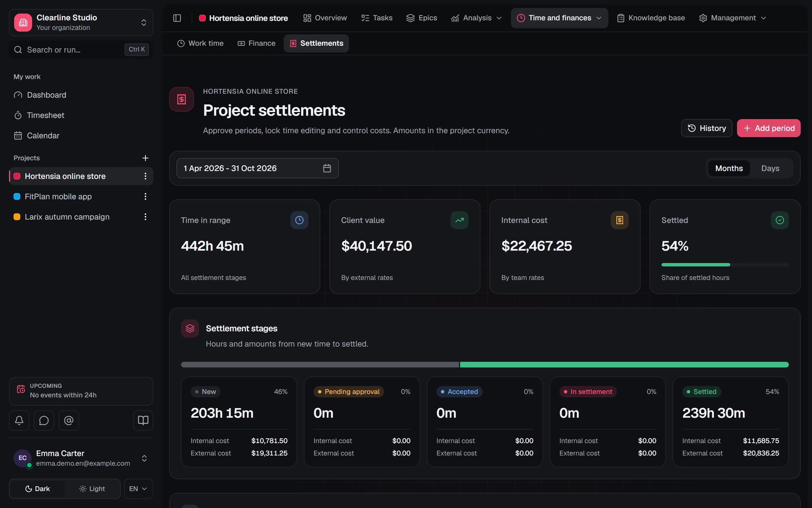This screenshot has height=508, width=812.
Task: Open Timesheet in sidebar
Action: pyautogui.click(x=81, y=115)
